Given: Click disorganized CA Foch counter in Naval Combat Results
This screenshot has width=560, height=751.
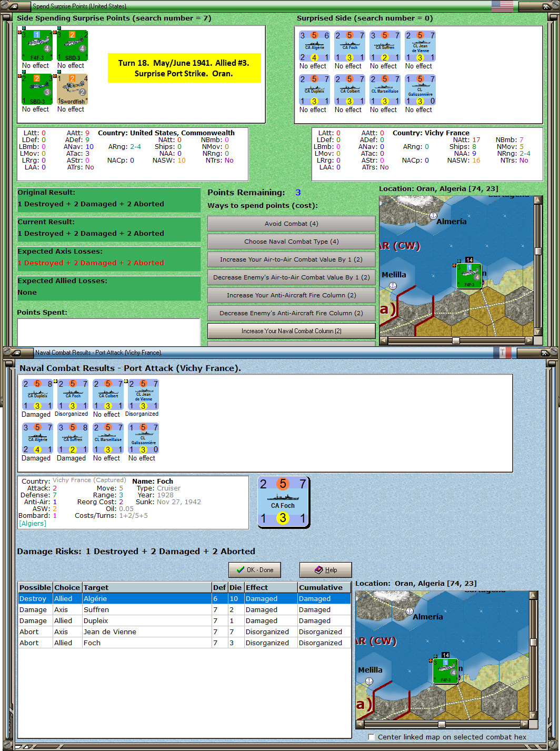Looking at the screenshot, I should coord(73,395).
